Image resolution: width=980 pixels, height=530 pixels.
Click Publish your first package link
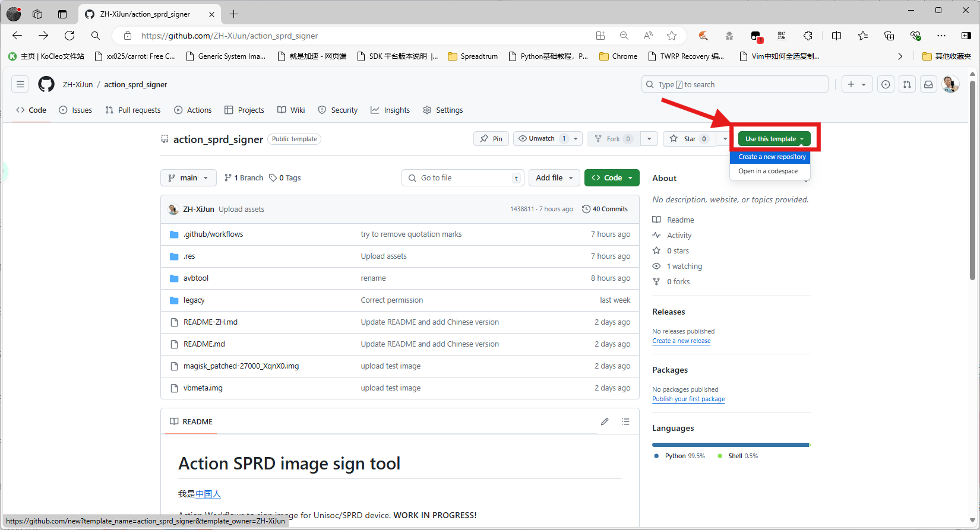coord(688,399)
